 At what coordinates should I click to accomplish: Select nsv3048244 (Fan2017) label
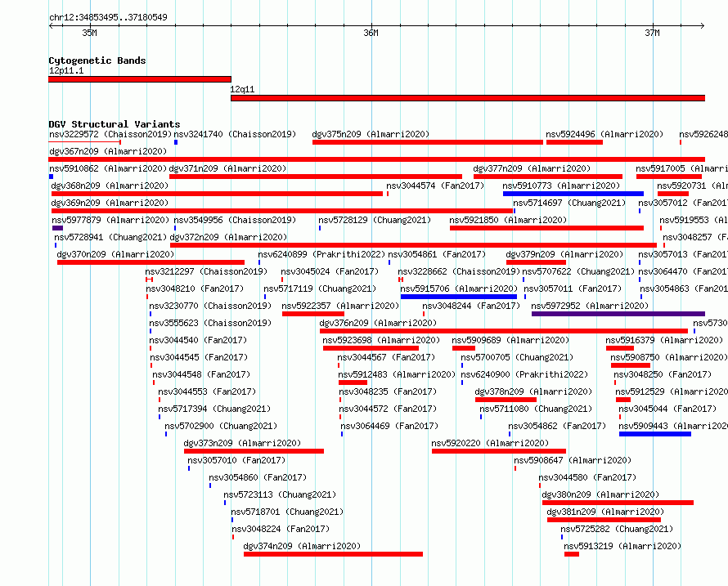click(471, 306)
